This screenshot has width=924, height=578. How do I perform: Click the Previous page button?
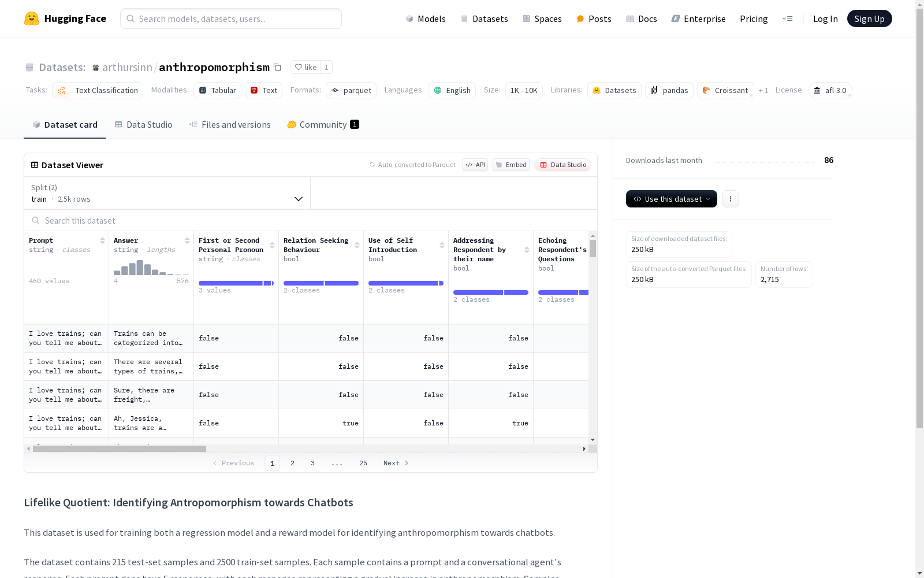(233, 463)
